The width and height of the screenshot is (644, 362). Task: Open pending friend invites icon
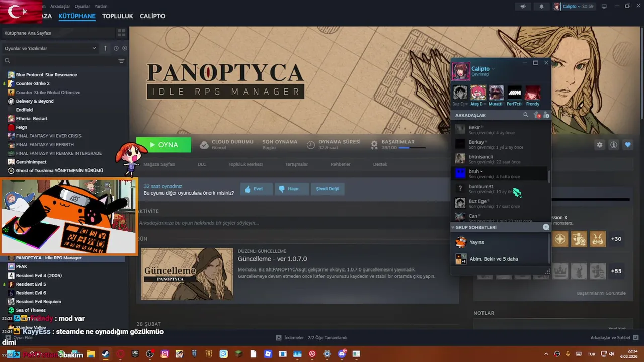point(537,115)
